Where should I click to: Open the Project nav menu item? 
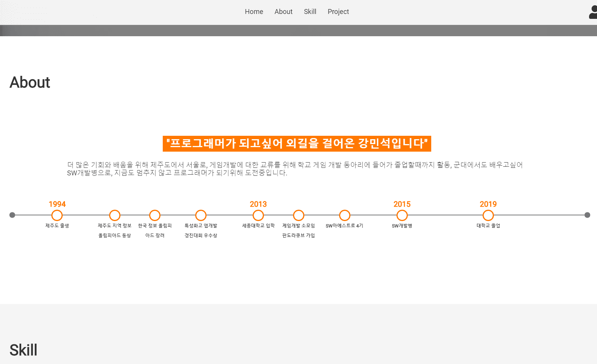point(338,12)
